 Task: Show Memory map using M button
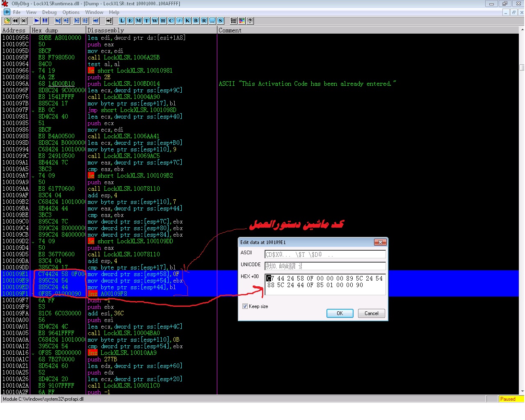pos(139,21)
